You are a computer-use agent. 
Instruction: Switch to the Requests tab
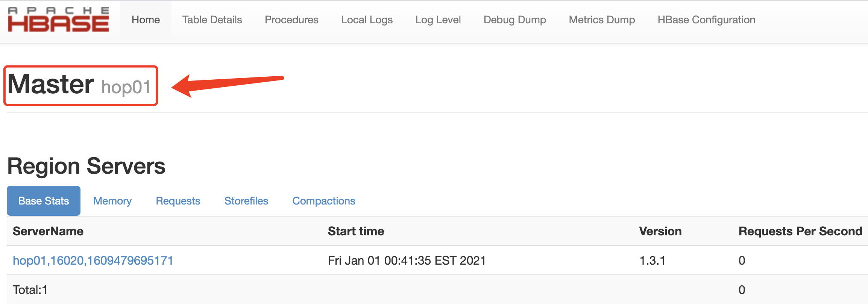click(178, 201)
